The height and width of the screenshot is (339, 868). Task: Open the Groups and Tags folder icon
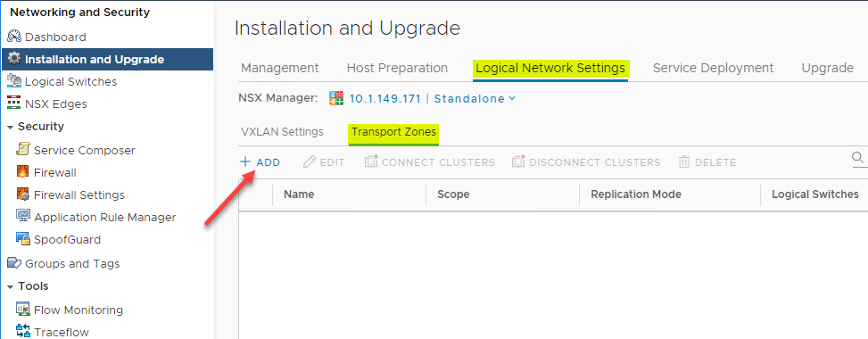click(14, 263)
